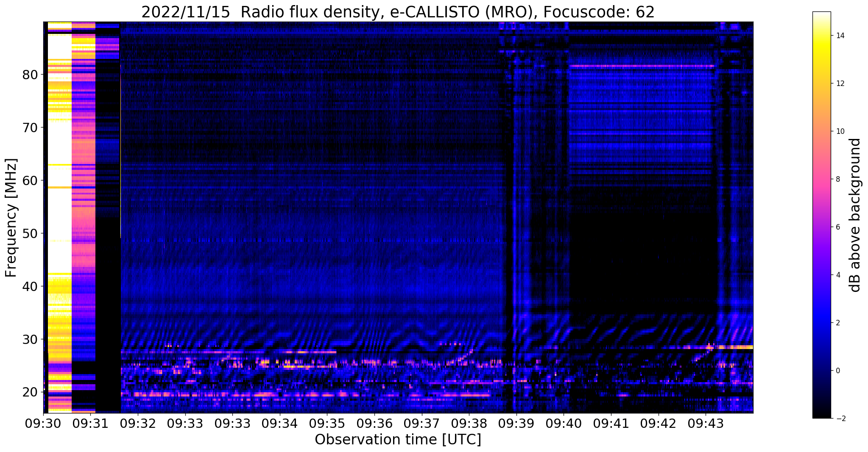Click the 60 MHz frequency axis tick
Screen dimensions: 868x452
tap(30, 180)
